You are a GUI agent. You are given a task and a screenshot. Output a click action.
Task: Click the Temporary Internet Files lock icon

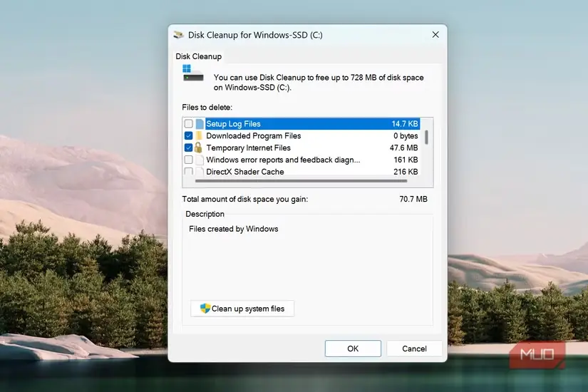point(198,148)
